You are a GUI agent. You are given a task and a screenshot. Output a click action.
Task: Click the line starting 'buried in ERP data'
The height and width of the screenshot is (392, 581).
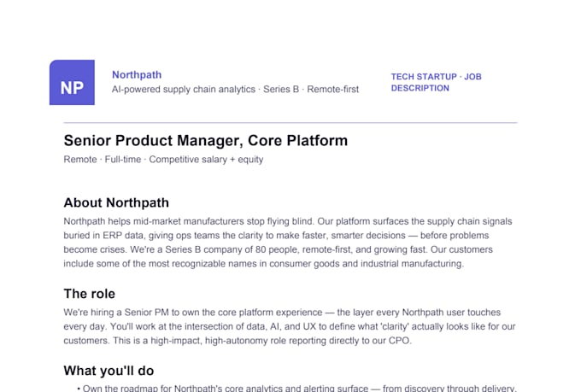[x=276, y=235]
